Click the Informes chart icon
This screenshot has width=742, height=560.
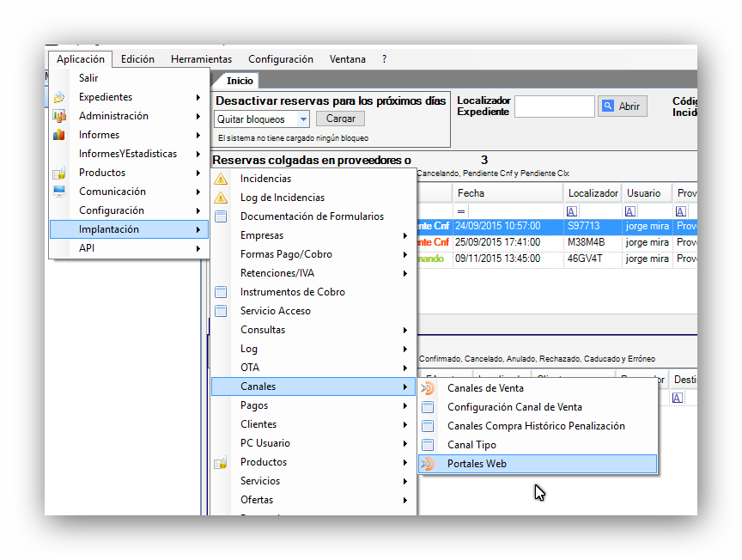coord(59,135)
